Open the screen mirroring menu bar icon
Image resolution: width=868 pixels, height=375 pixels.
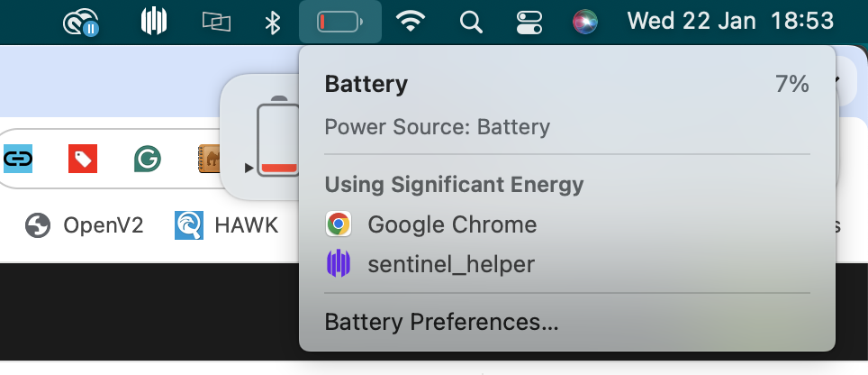point(216,23)
